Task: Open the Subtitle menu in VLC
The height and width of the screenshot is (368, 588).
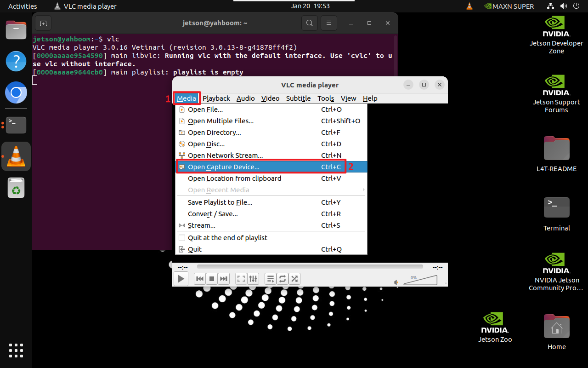Action: 298,98
